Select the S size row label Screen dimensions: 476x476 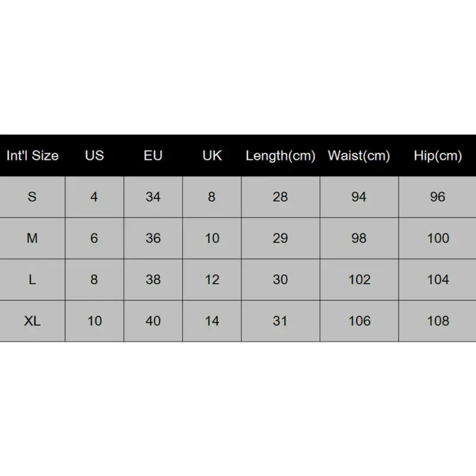click(33, 197)
